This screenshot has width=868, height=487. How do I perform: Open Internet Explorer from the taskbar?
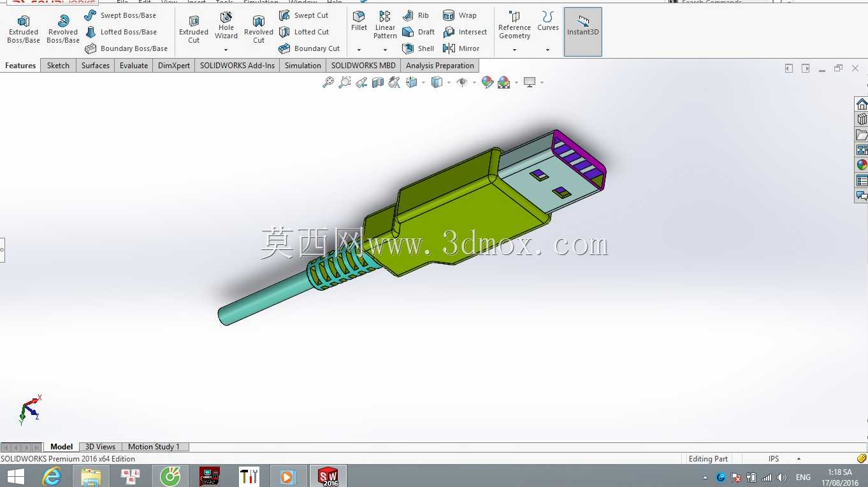coord(52,476)
